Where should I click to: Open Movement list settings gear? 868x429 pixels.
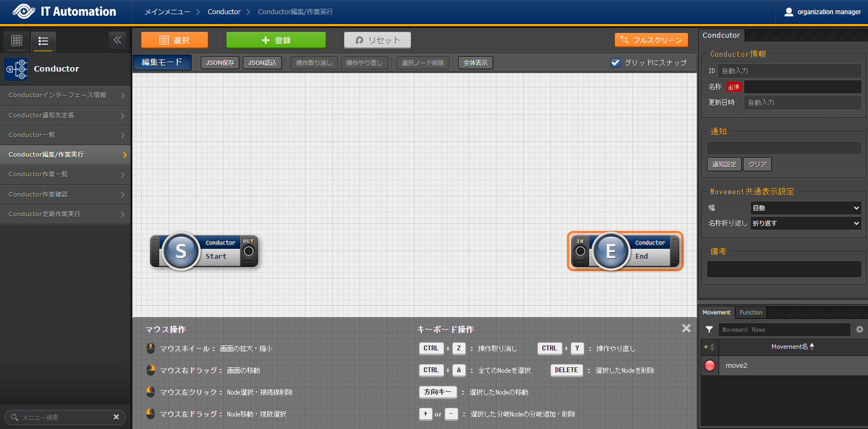[x=859, y=330]
